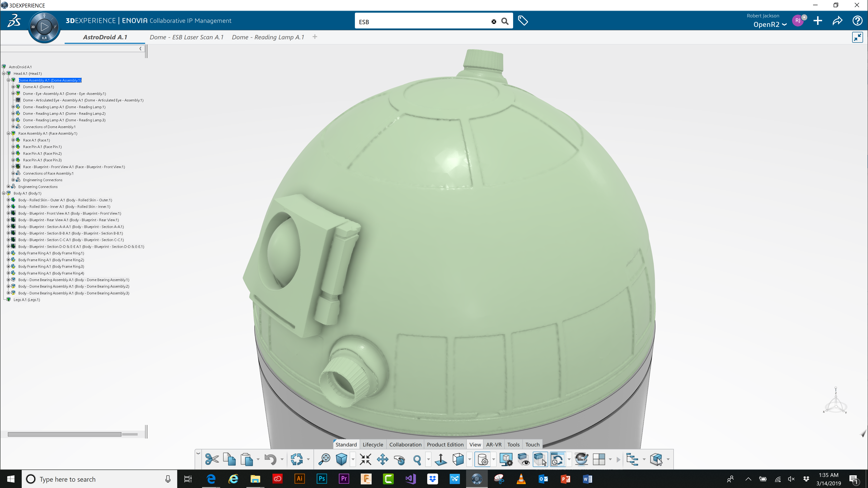868x488 pixels.
Task: Click the Center arrows-inward icon
Action: pos(365,459)
